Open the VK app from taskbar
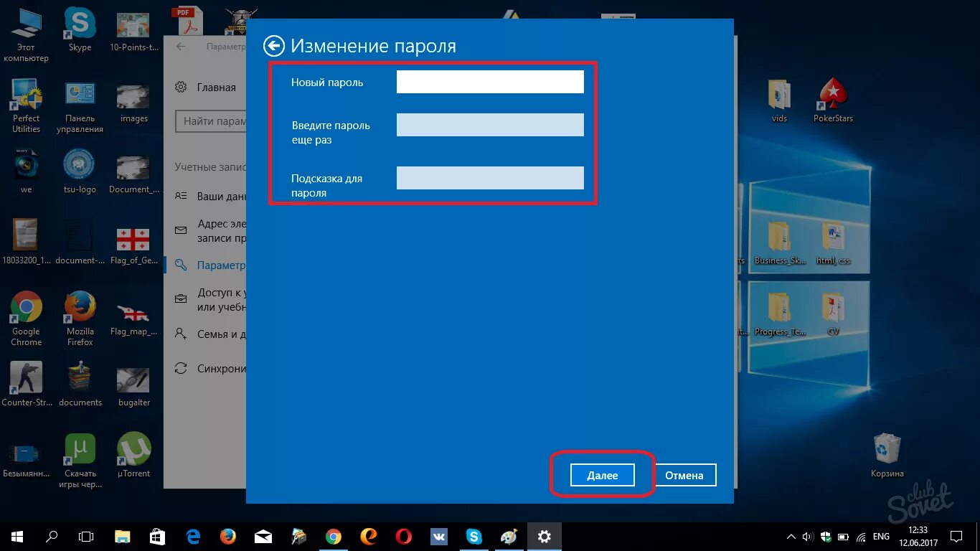The height and width of the screenshot is (551, 980). (438, 536)
